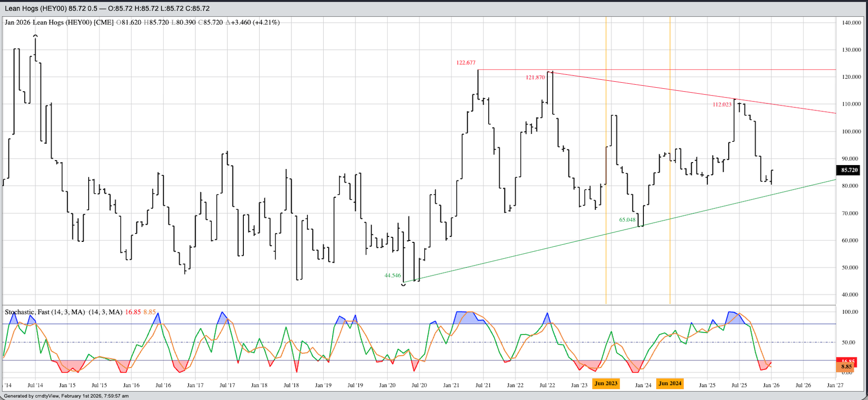Click the Generated by cmdtyView footer text
Viewport: 868px width, 400px height.
click(x=66, y=396)
